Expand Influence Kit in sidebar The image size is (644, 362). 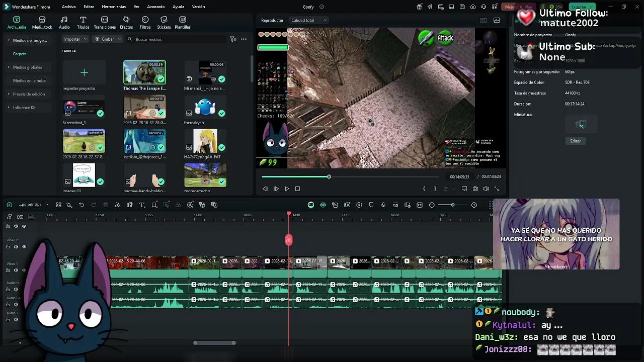pos(9,108)
